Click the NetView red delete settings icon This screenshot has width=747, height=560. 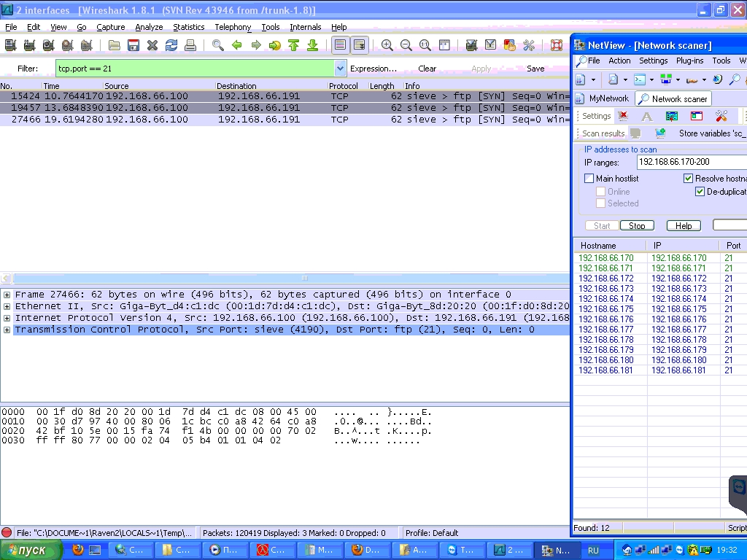click(623, 116)
